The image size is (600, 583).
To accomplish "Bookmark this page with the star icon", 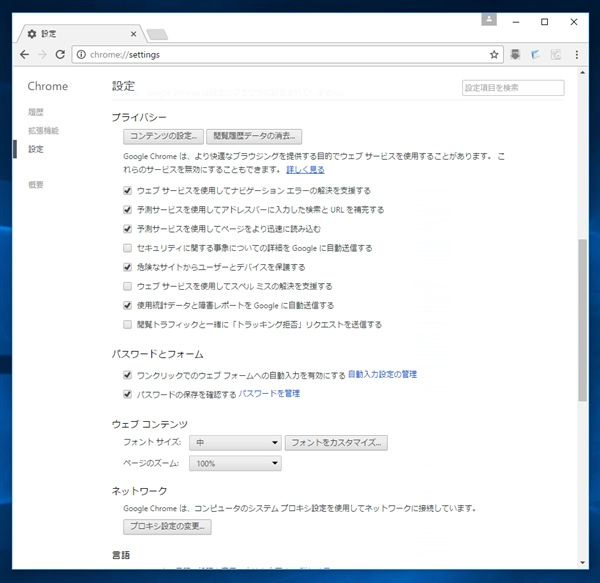I will click(494, 55).
